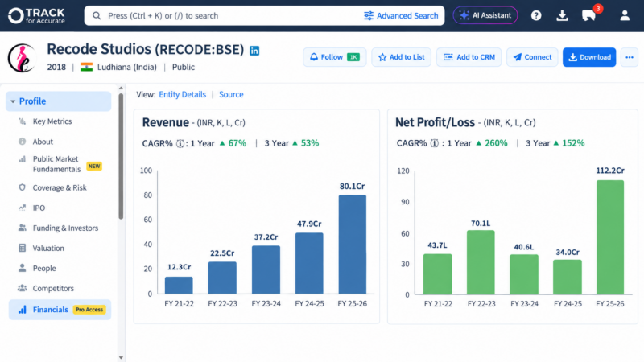
Task: Open Funding & Investors section
Action: [x=65, y=228]
